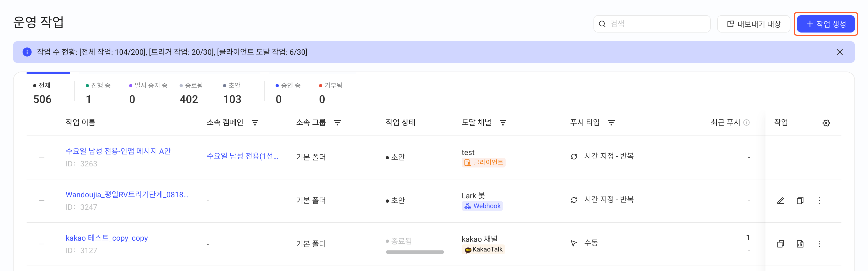
Task: Click the copy icon for kakao 테스트_copy_copy
Action: (x=780, y=244)
